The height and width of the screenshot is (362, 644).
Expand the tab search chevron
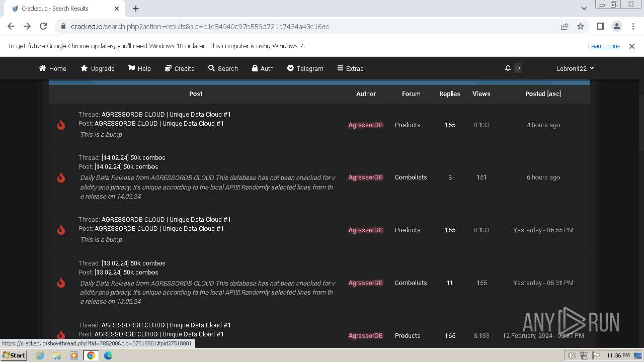point(584,8)
